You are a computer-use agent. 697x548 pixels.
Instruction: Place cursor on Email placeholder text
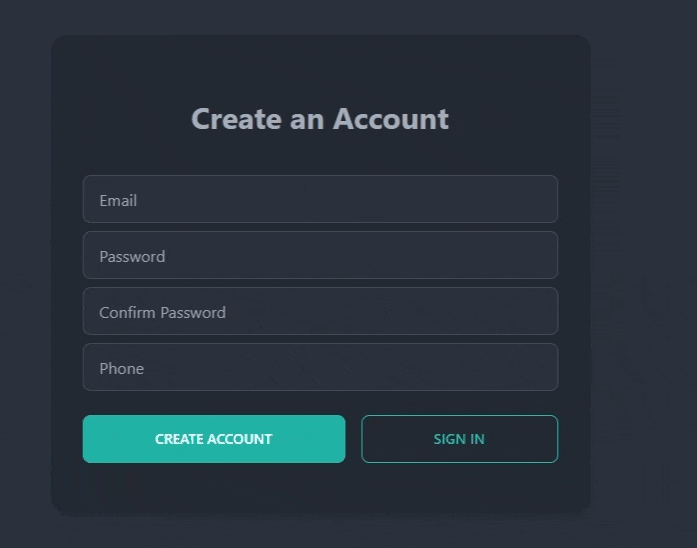[x=118, y=200]
